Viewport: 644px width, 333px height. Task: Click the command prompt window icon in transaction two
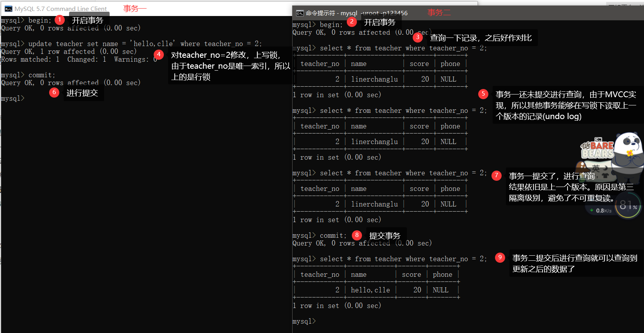(300, 13)
